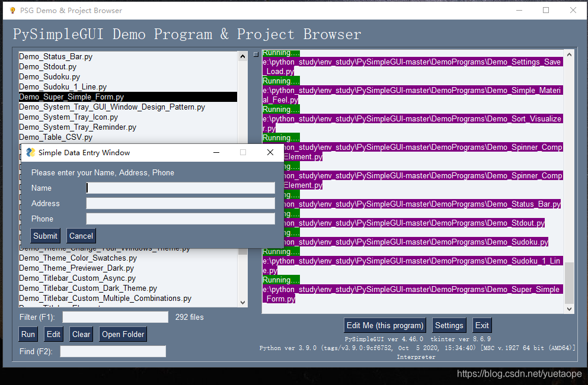
Task: Click Python icon in Simple Data Entry titlebar
Action: pyautogui.click(x=30, y=152)
